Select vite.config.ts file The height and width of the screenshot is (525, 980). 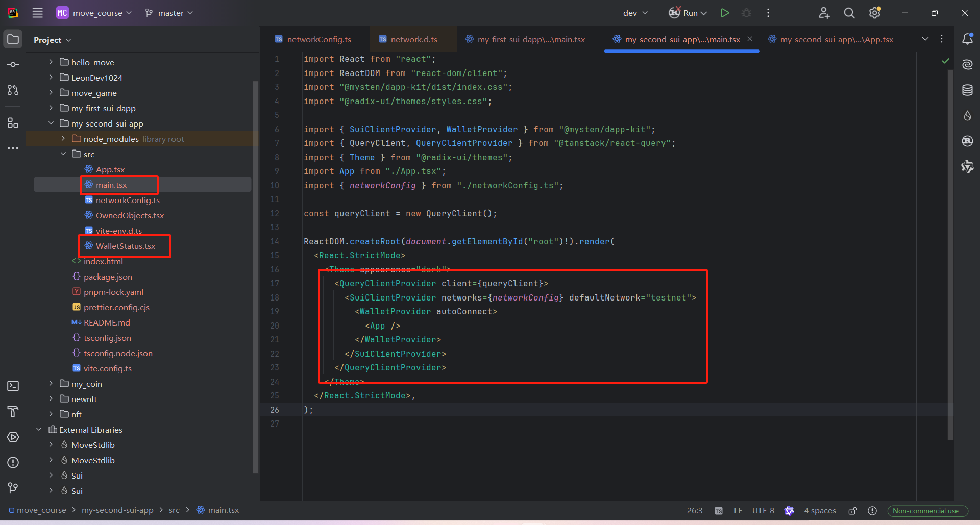point(107,368)
